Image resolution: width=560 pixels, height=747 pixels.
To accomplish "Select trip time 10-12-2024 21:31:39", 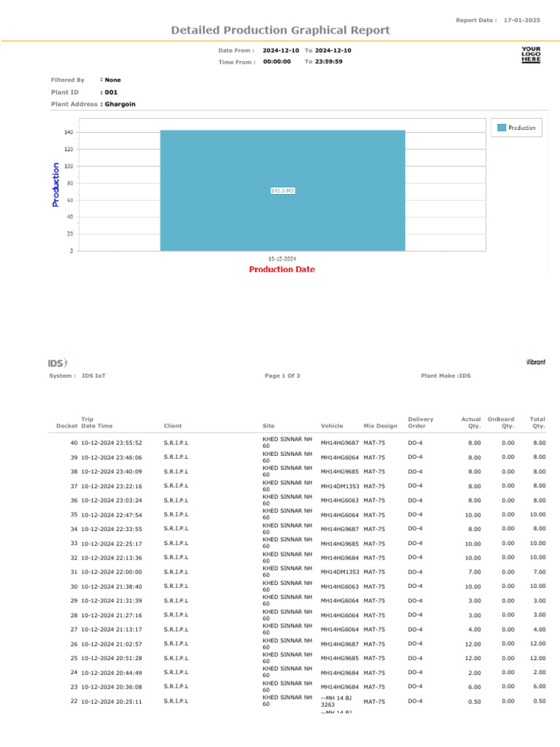I will (x=112, y=601).
